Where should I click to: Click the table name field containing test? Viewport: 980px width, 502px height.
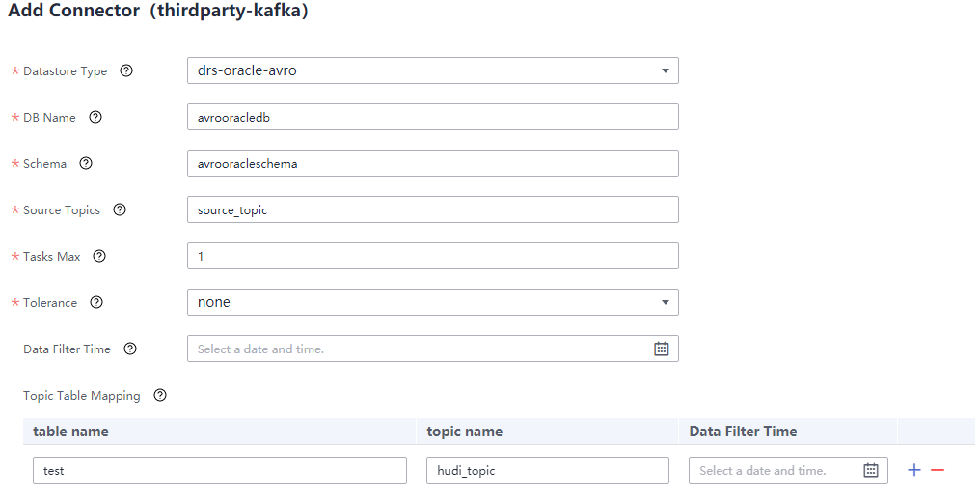[x=220, y=471]
